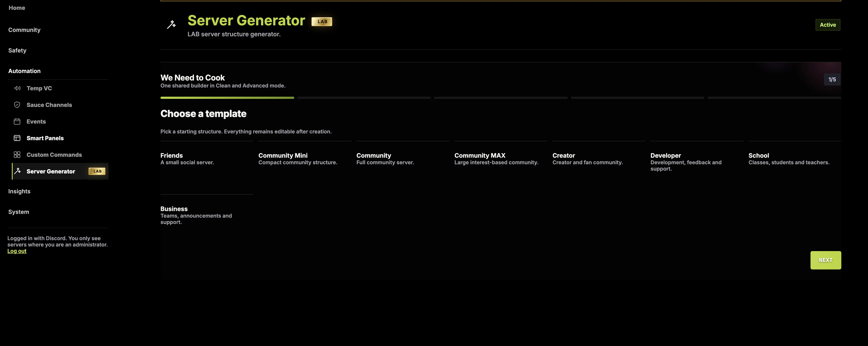Click the Active status badge
Screen dimensions: 868x346
(828, 25)
